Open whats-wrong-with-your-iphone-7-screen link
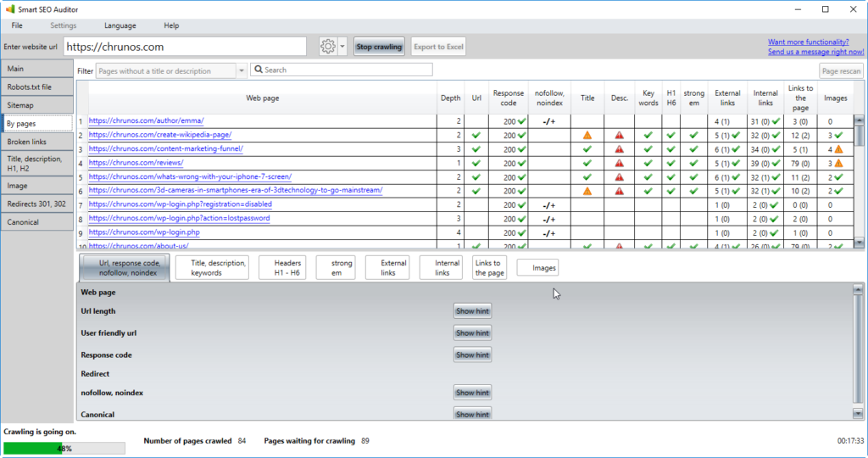 click(x=190, y=176)
